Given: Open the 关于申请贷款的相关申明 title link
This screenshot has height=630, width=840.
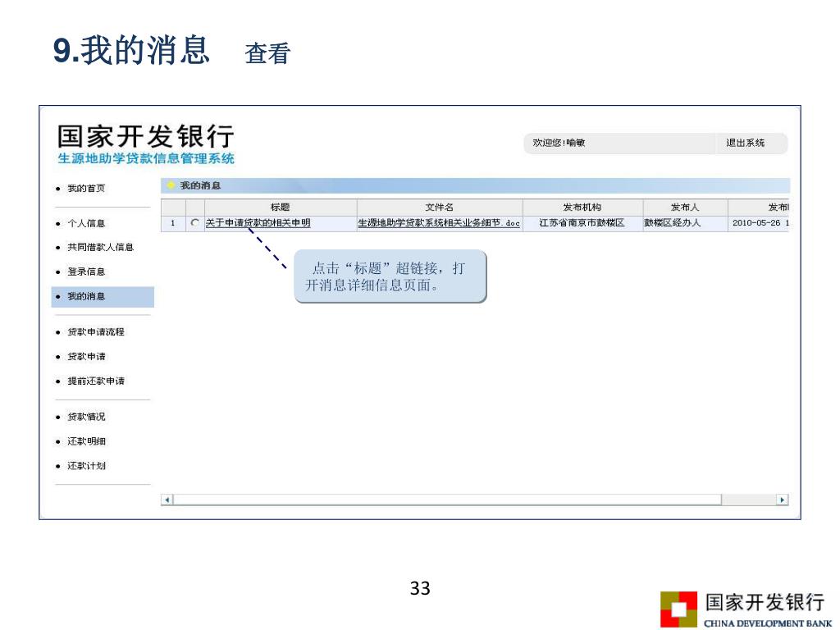Looking at the screenshot, I should pyautogui.click(x=258, y=223).
